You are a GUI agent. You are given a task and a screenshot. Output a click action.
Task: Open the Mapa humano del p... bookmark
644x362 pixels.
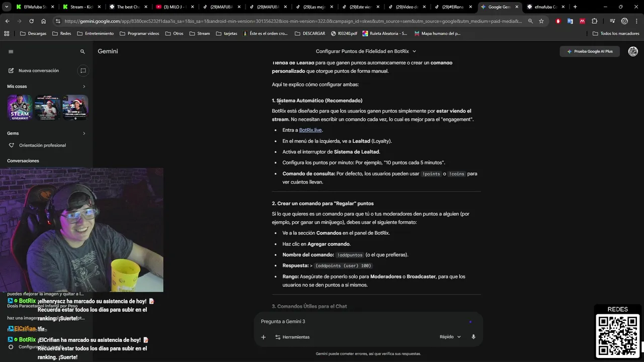point(437,33)
